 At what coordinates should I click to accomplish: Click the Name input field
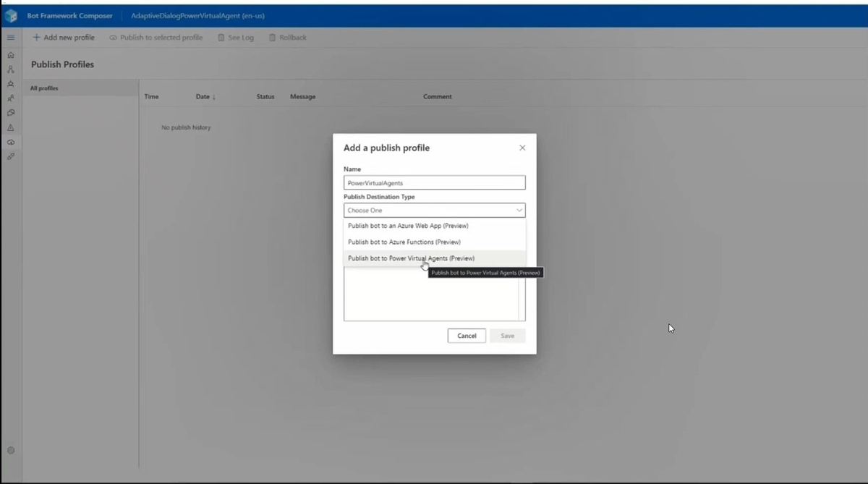[x=435, y=183]
